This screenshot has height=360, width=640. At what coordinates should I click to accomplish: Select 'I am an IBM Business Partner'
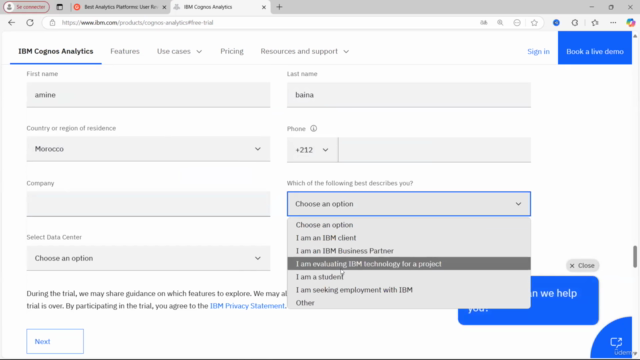pyautogui.click(x=409, y=251)
